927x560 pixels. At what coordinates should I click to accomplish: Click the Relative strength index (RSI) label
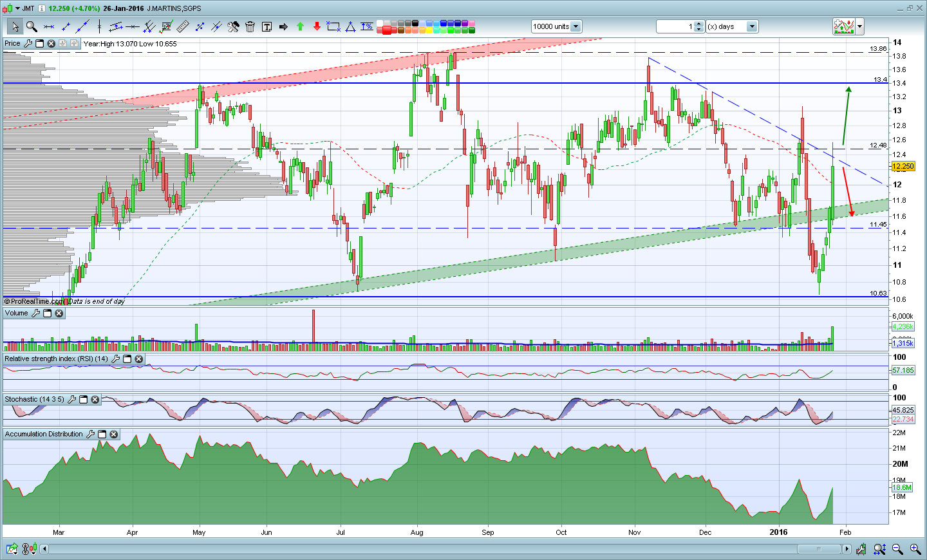(x=56, y=359)
